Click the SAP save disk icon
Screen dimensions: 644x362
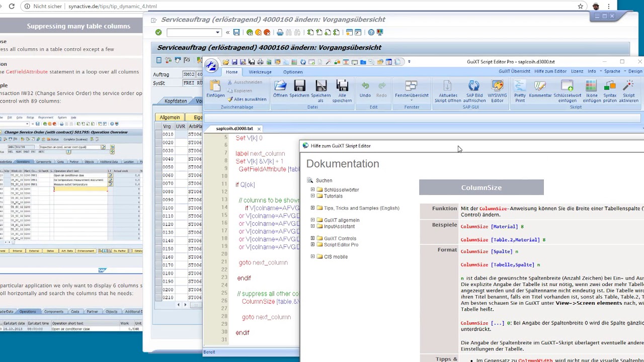click(236, 32)
